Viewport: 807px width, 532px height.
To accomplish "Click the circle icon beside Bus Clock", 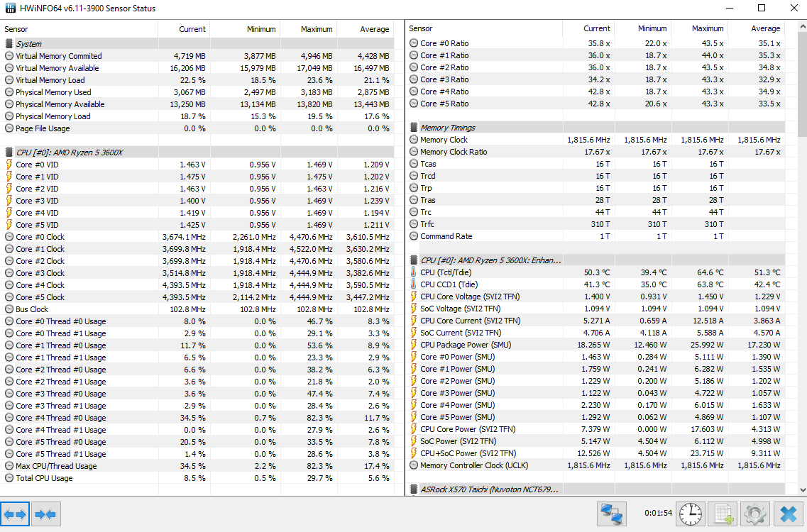I will pos(9,309).
